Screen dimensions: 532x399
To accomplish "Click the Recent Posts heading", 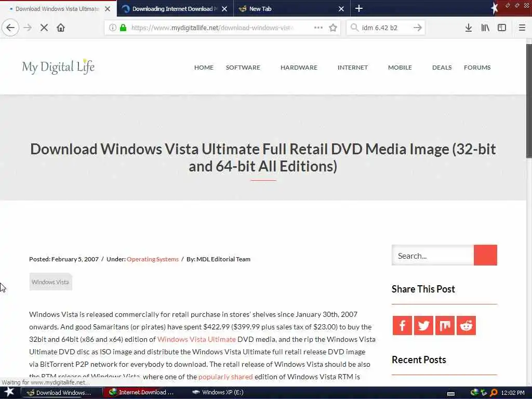I will 419,360.
